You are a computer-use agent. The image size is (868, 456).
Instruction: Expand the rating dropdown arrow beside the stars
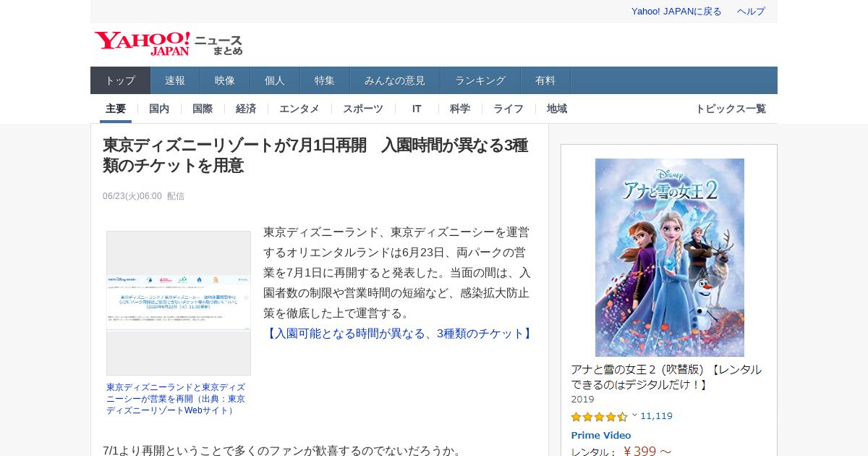[x=634, y=415]
